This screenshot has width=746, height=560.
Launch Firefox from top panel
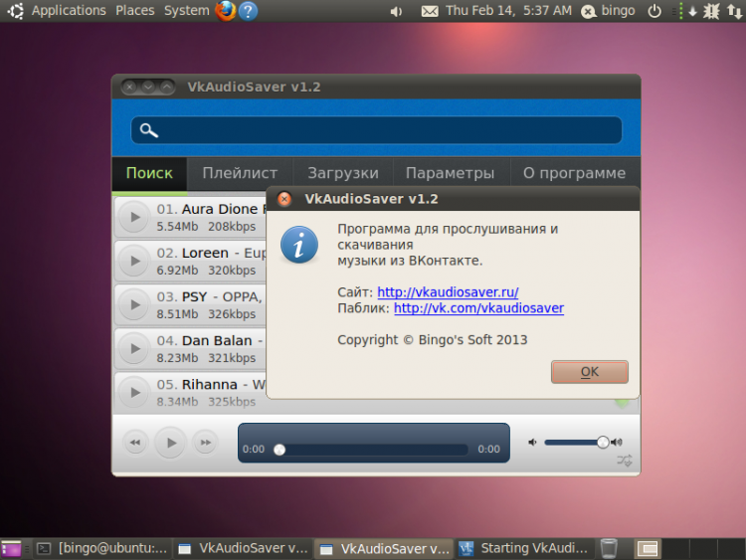[226, 11]
